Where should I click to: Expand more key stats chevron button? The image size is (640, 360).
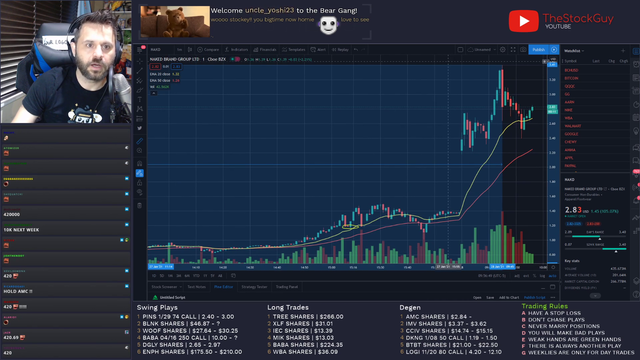[595, 296]
